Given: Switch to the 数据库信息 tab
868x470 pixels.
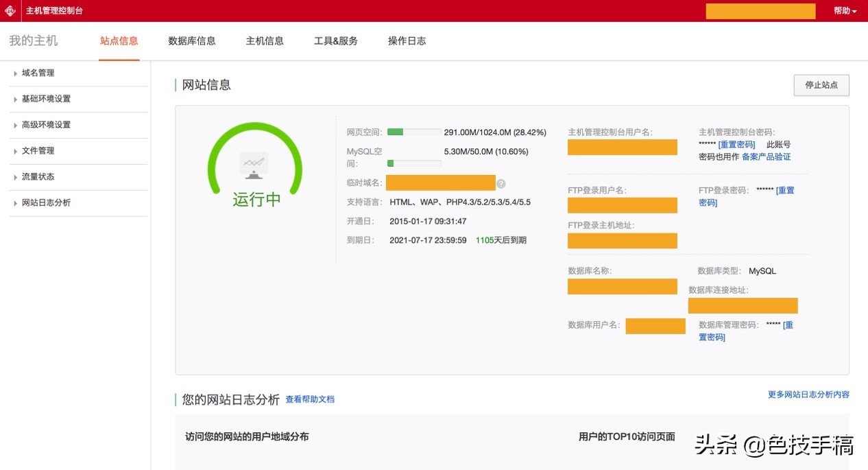Looking at the screenshot, I should coord(192,40).
